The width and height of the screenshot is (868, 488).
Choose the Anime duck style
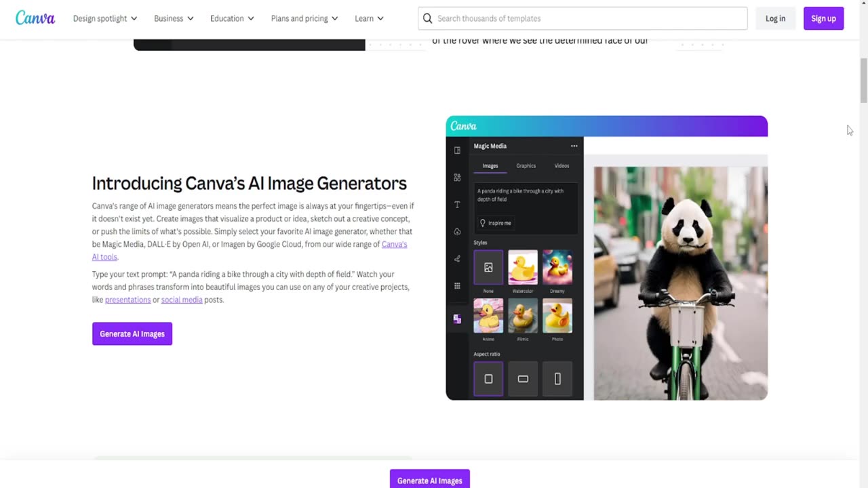coord(488,316)
